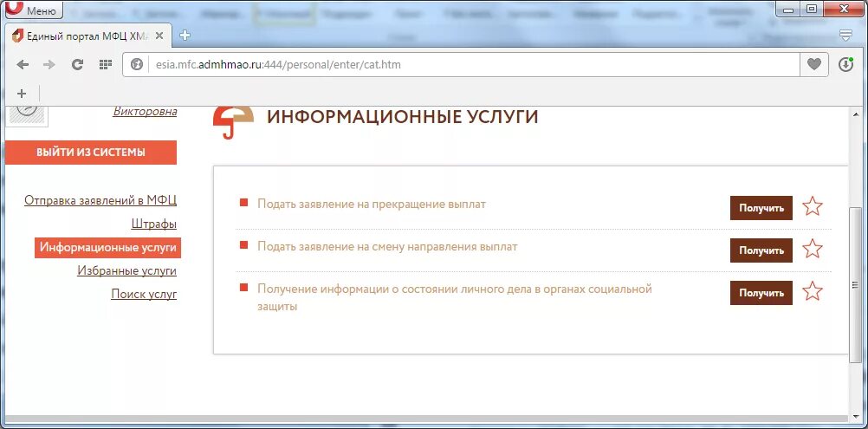Click Получить for состоянии личного дела

(761, 293)
